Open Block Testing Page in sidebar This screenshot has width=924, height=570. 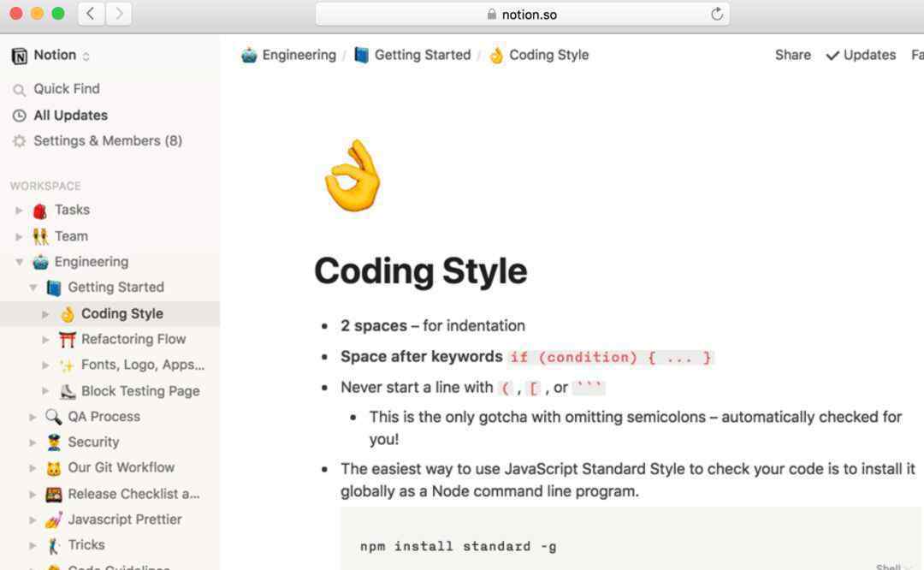pyautogui.click(x=140, y=391)
